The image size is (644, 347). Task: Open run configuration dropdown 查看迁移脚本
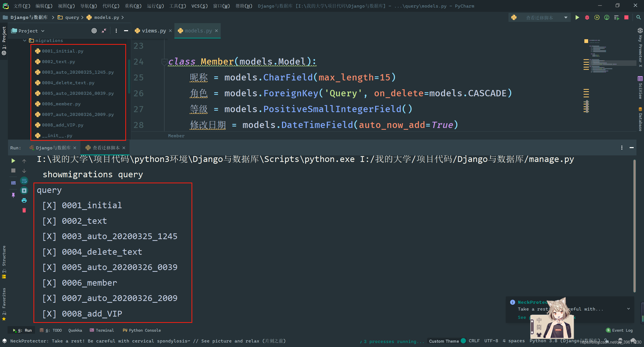(540, 18)
